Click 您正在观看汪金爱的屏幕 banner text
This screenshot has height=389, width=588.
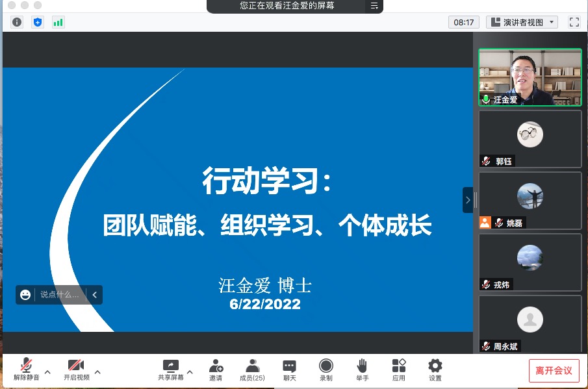(x=287, y=6)
